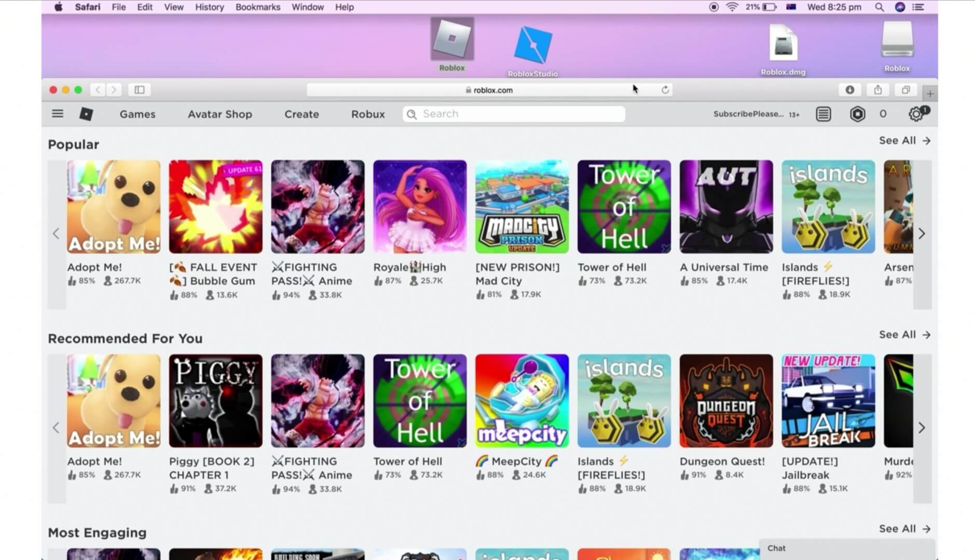Image resolution: width=975 pixels, height=560 pixels.
Task: Open the File menu
Action: (119, 7)
